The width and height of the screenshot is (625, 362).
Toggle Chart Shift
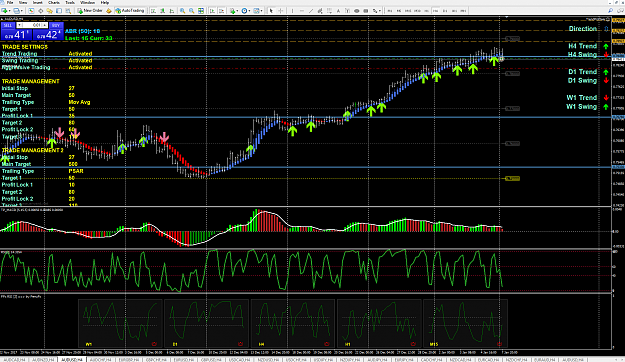point(222,11)
